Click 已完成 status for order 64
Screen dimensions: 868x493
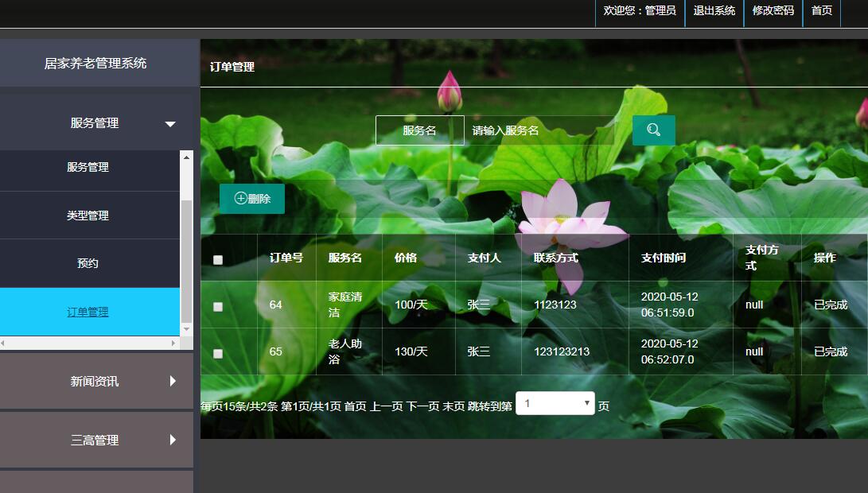(x=831, y=305)
